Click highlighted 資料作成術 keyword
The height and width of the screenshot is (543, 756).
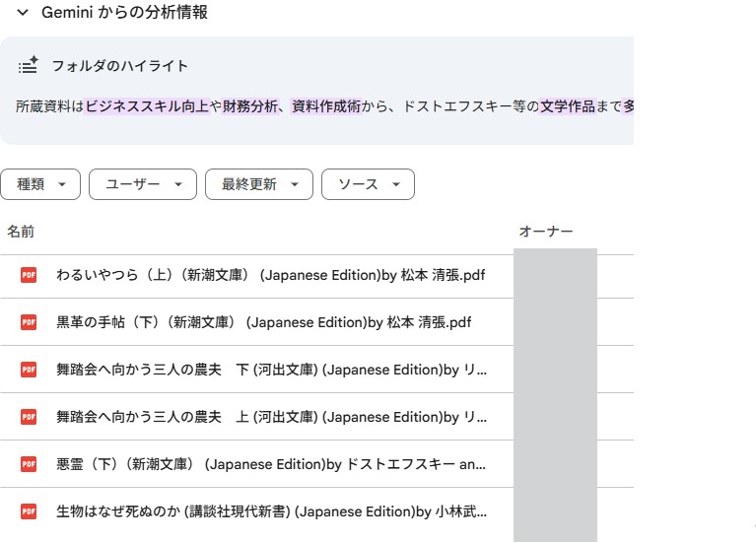pyautogui.click(x=326, y=105)
